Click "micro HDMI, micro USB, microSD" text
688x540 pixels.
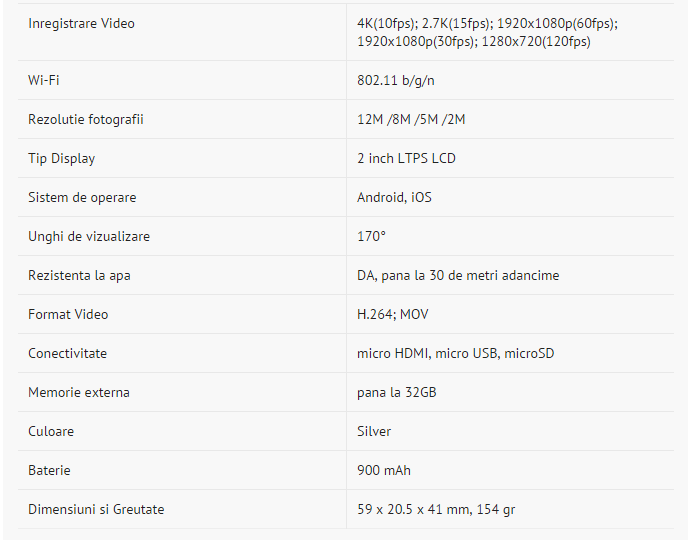(x=455, y=353)
